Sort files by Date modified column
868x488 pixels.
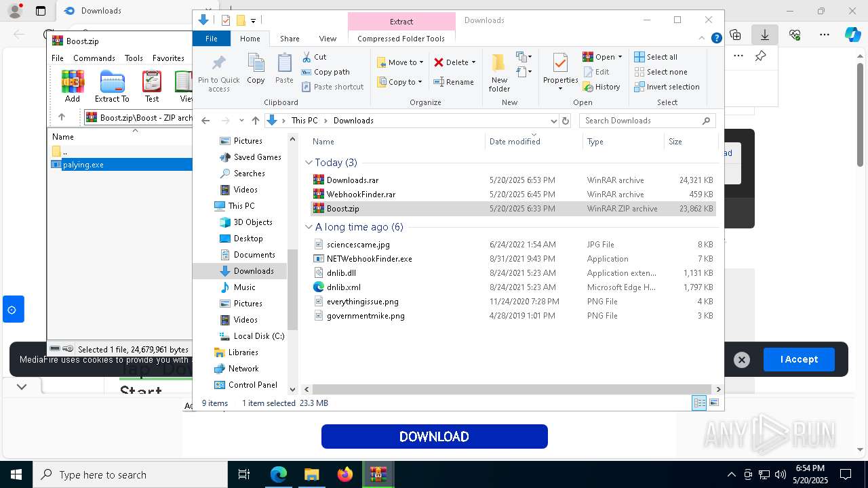tap(534, 142)
